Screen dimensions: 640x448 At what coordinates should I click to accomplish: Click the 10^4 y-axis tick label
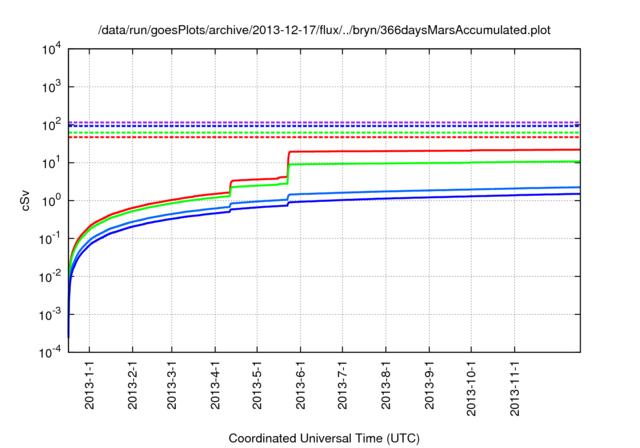51,49
